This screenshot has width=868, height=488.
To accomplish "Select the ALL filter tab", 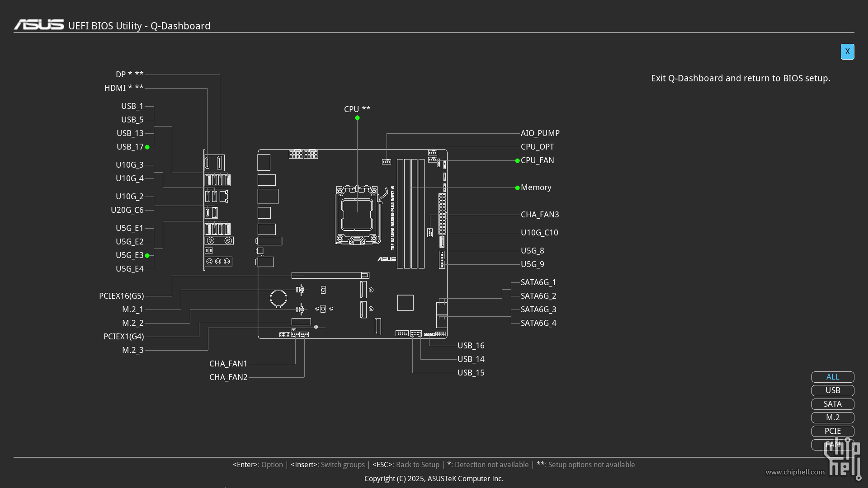I will (x=833, y=377).
